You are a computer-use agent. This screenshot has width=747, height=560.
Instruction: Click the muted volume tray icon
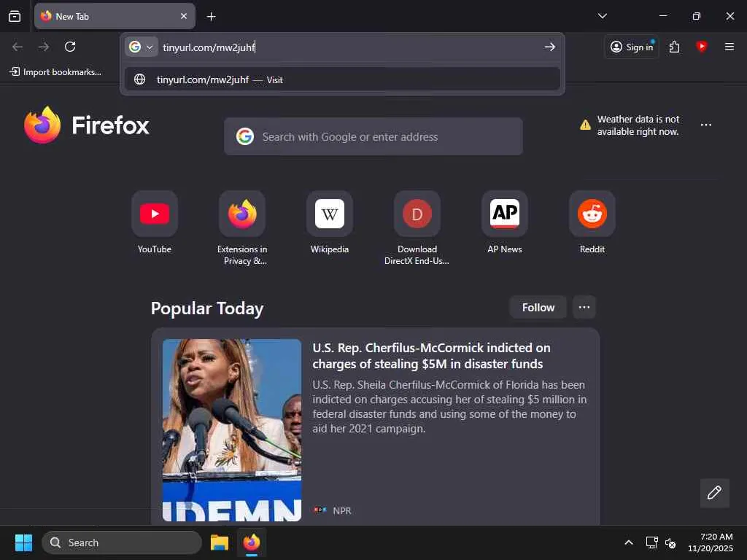coord(670,542)
